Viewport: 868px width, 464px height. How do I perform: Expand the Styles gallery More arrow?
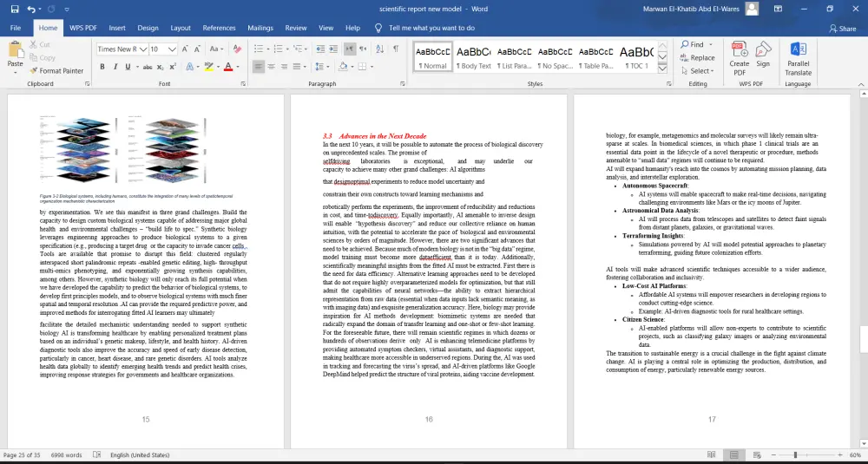pyautogui.click(x=662, y=69)
